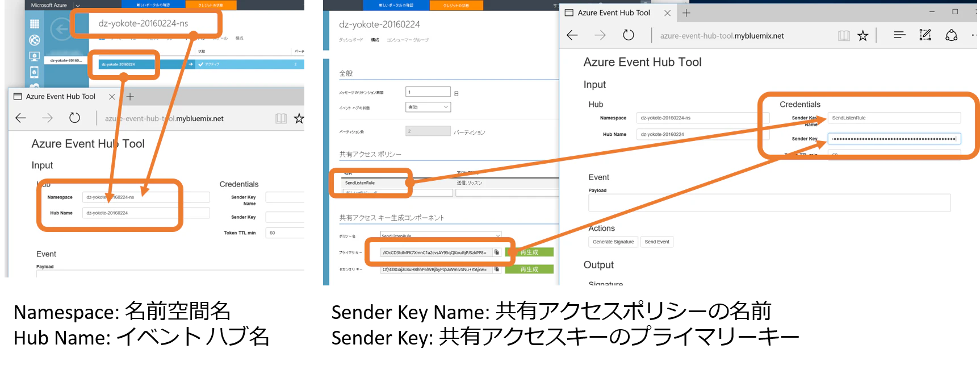Screen dimensions: 980x365
Task: Copy the secondary key (セカンダリ キー) value
Action: pyautogui.click(x=497, y=269)
